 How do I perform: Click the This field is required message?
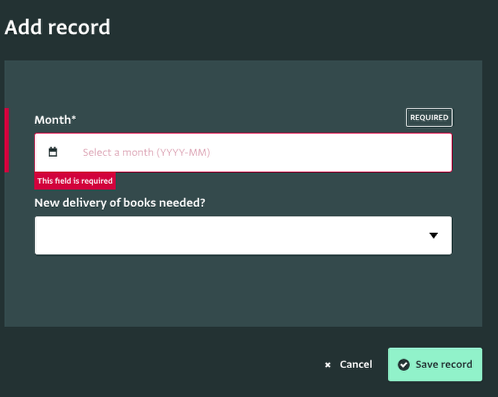pyautogui.click(x=75, y=181)
